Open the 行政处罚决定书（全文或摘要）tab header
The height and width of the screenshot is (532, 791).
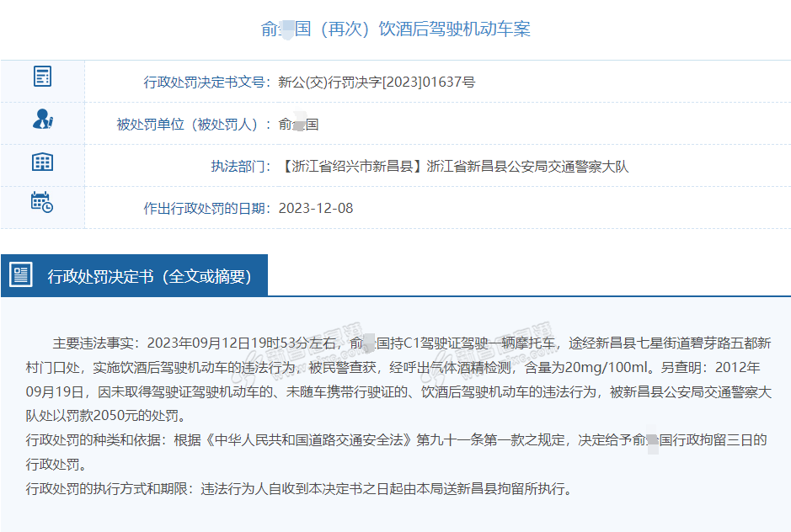pyautogui.click(x=149, y=276)
